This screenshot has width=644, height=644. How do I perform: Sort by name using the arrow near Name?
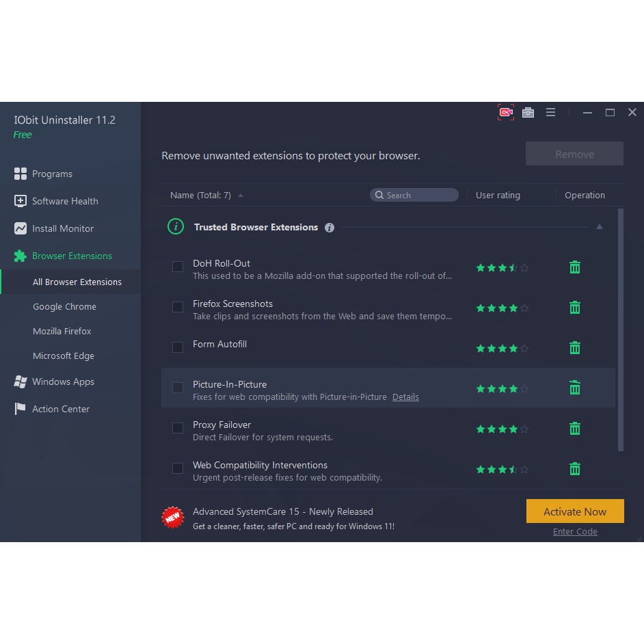click(x=241, y=196)
